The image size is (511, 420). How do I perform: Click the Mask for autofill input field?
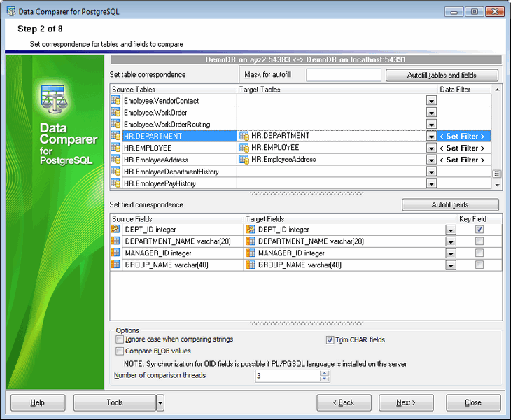coord(344,75)
